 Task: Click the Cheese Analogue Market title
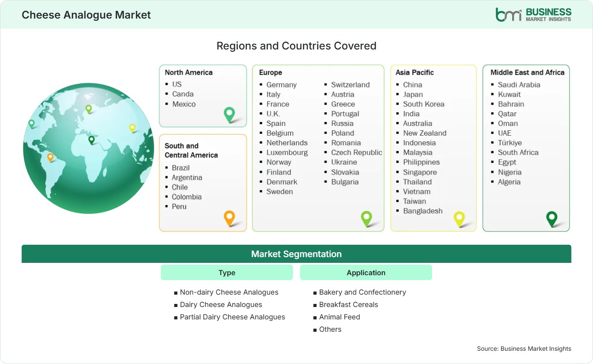point(86,15)
